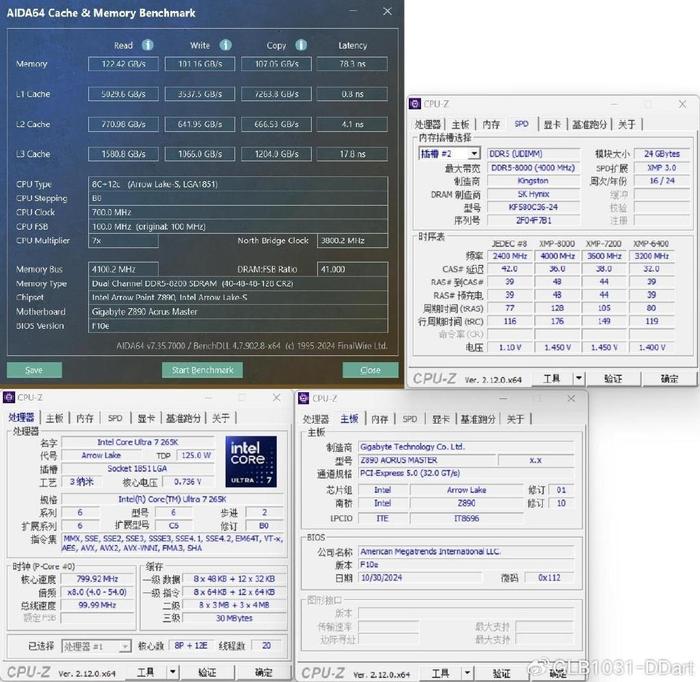Click the Write info icon in AIDA64

225,45
